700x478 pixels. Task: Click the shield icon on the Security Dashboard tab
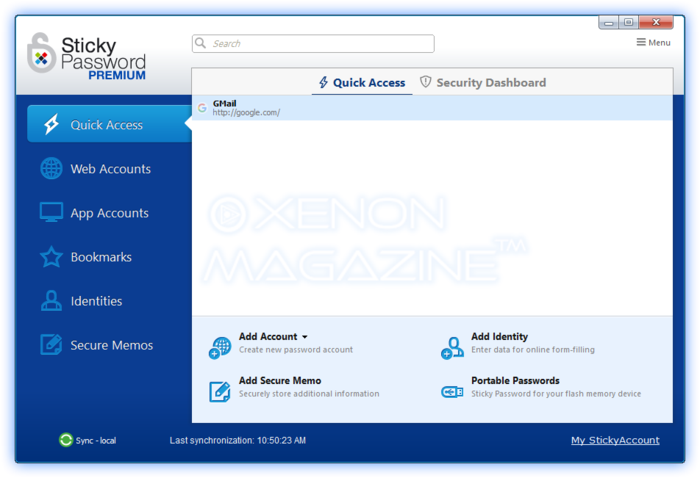click(425, 82)
